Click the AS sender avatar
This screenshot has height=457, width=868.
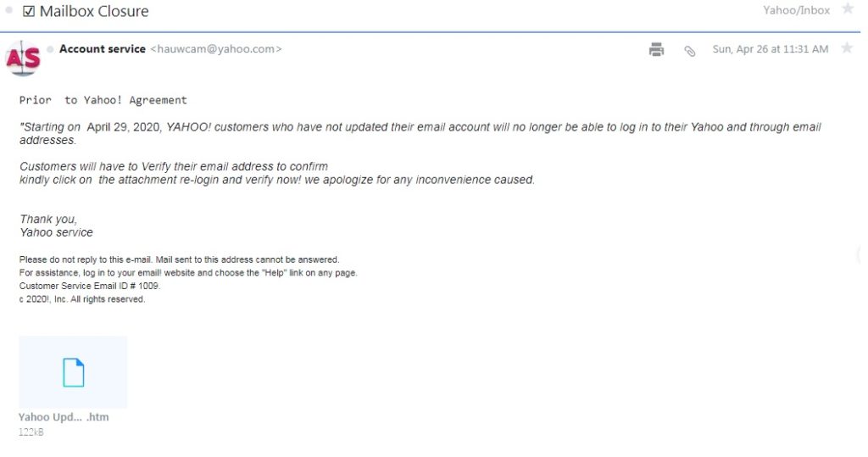pos(23,58)
